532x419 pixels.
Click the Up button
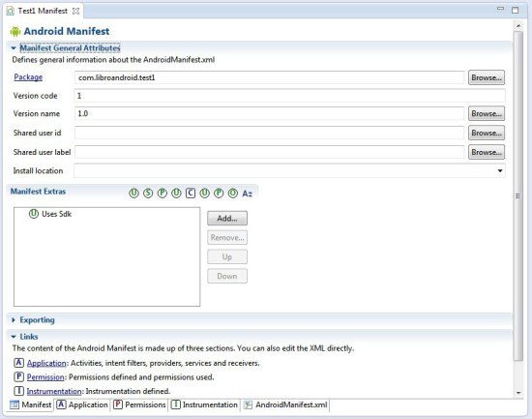[x=227, y=257]
